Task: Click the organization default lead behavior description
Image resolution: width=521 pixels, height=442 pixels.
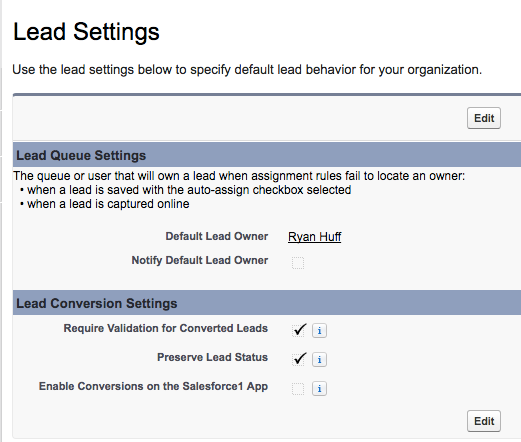Action: (247, 70)
